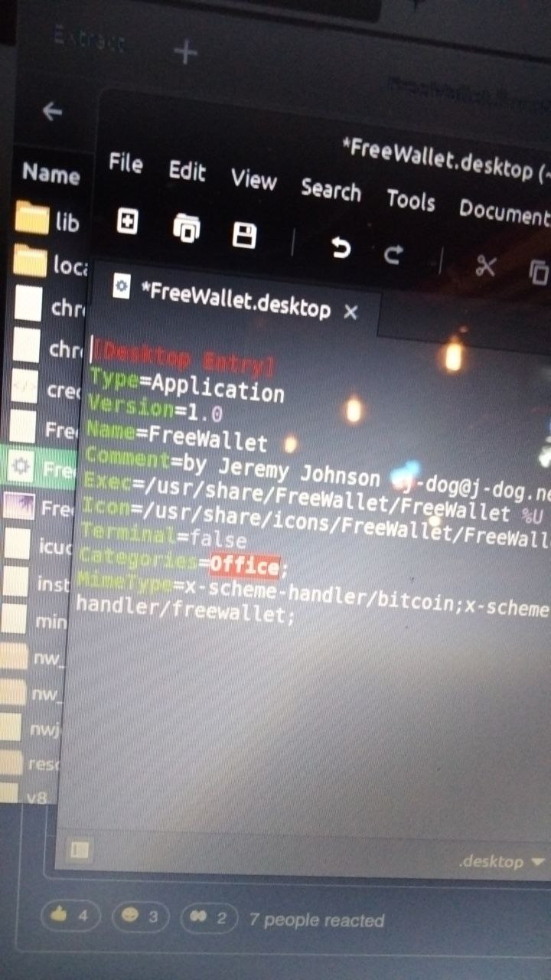Viewport: 551px width, 980px height.
Task: Sort by the Name column header
Action: pyautogui.click(x=51, y=173)
